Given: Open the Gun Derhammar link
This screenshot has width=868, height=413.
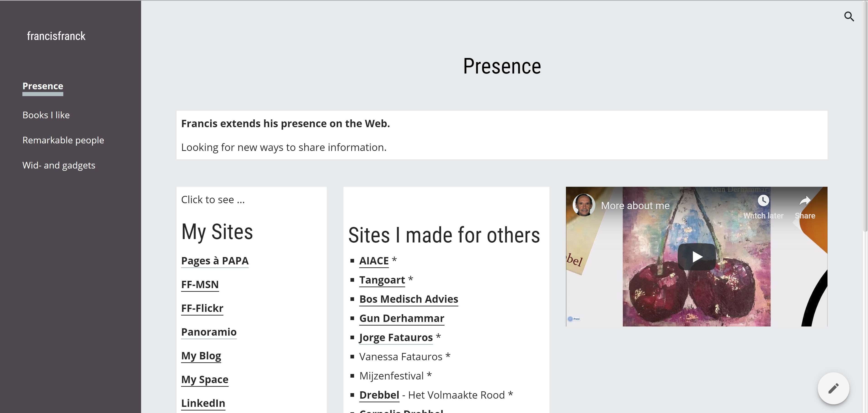Looking at the screenshot, I should pos(402,318).
